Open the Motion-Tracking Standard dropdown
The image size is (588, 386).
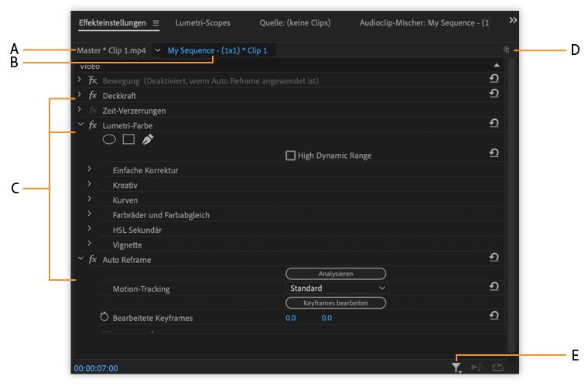[336, 289]
